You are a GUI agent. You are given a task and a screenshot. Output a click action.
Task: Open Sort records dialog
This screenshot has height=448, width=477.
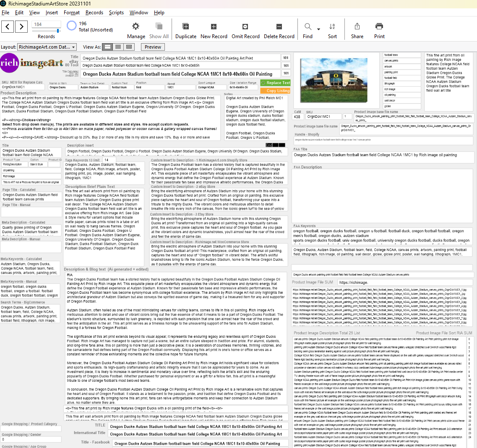pyautogui.click(x=332, y=26)
